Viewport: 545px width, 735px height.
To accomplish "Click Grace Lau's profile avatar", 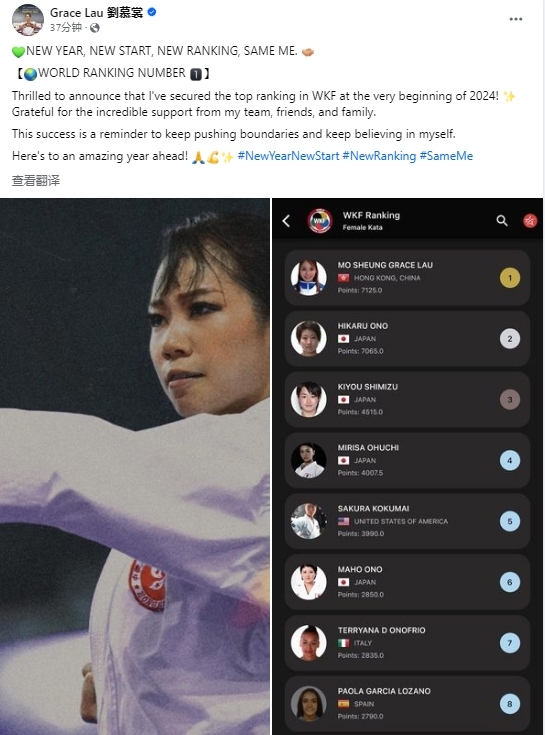I will pyautogui.click(x=28, y=20).
